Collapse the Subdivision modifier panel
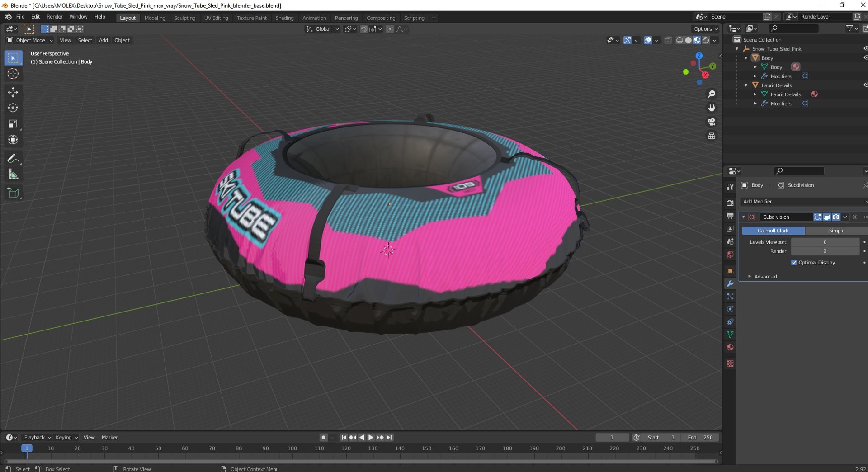This screenshot has width=868, height=472. [743, 217]
